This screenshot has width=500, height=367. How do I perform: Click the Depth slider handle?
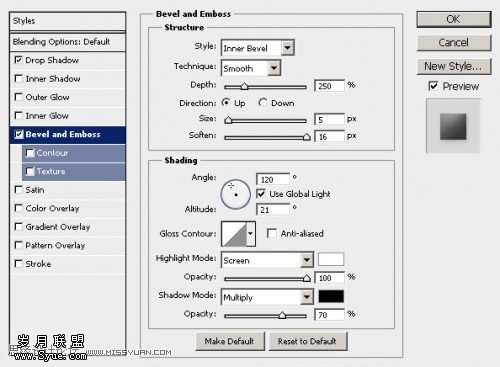pyautogui.click(x=244, y=87)
